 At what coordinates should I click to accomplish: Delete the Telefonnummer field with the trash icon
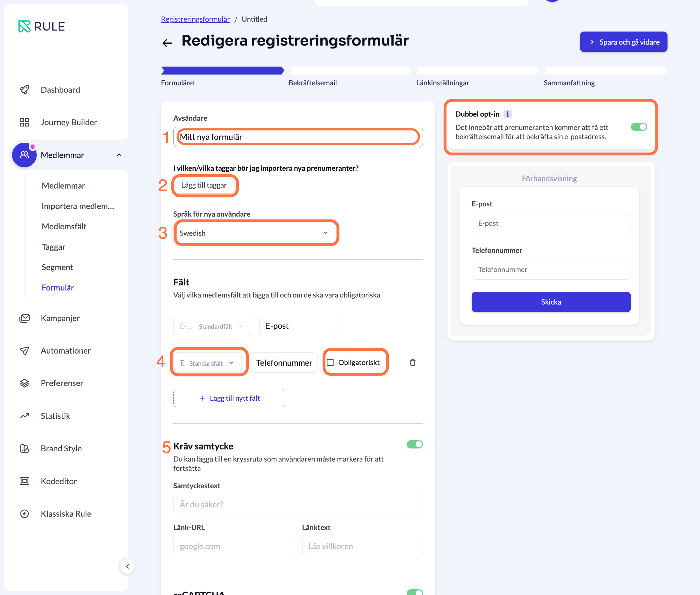412,362
